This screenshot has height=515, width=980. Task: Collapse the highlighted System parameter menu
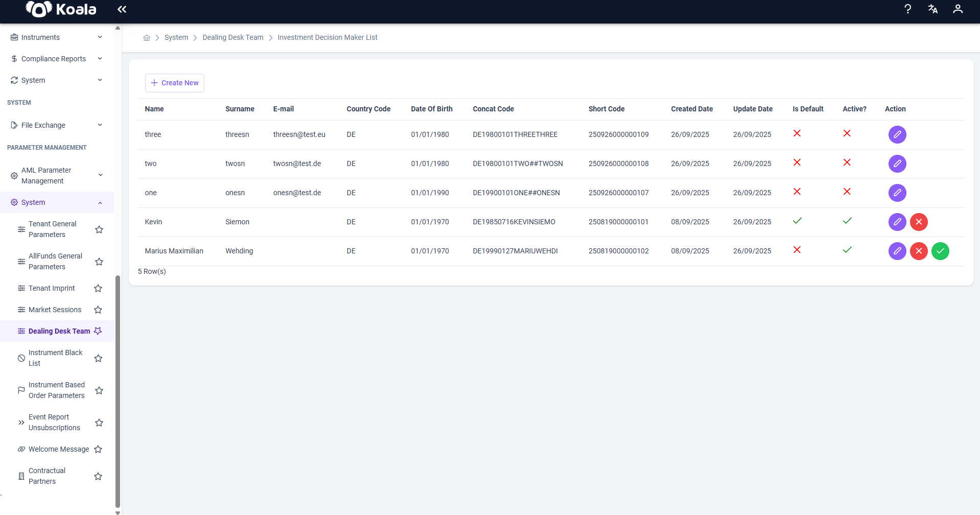point(57,202)
